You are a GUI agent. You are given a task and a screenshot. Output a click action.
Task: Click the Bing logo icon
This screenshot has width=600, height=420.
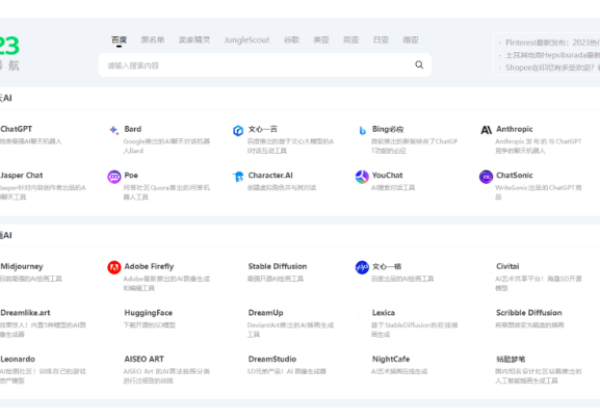pos(362,130)
